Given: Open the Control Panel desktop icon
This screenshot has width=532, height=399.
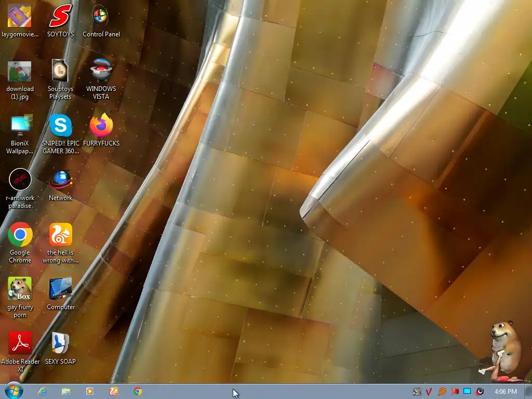Looking at the screenshot, I should [101, 20].
